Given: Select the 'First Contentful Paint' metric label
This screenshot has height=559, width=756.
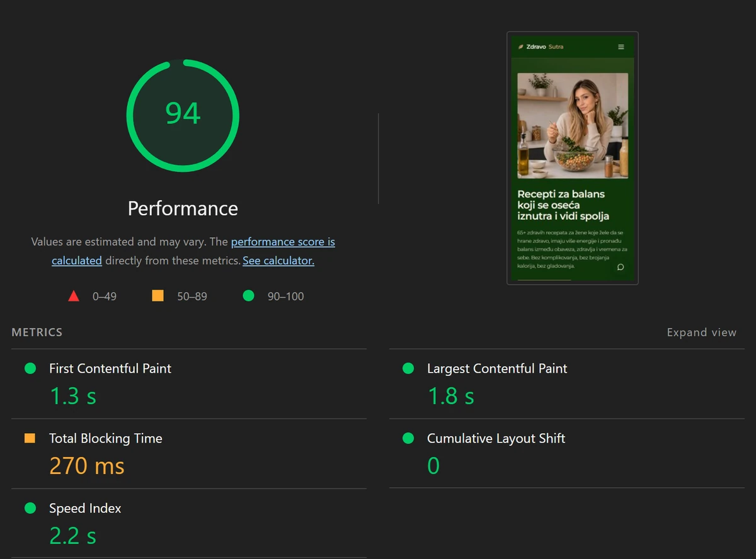Looking at the screenshot, I should click(x=110, y=368).
